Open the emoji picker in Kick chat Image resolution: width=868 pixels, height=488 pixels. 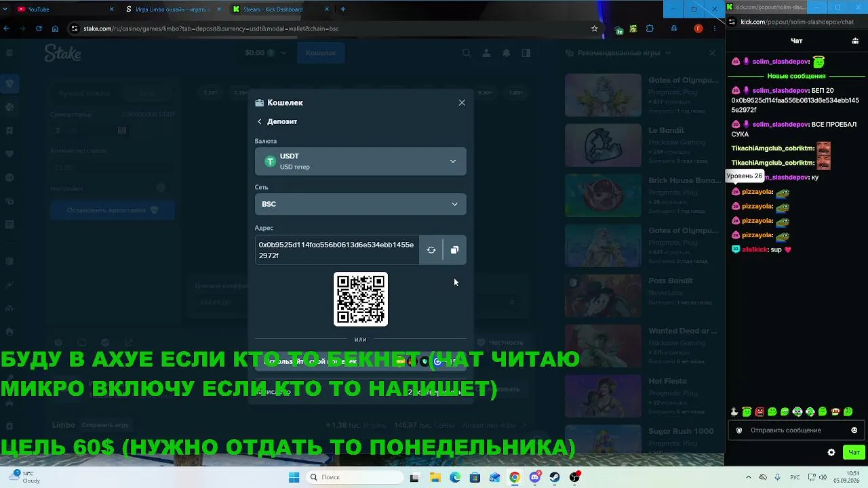[854, 430]
